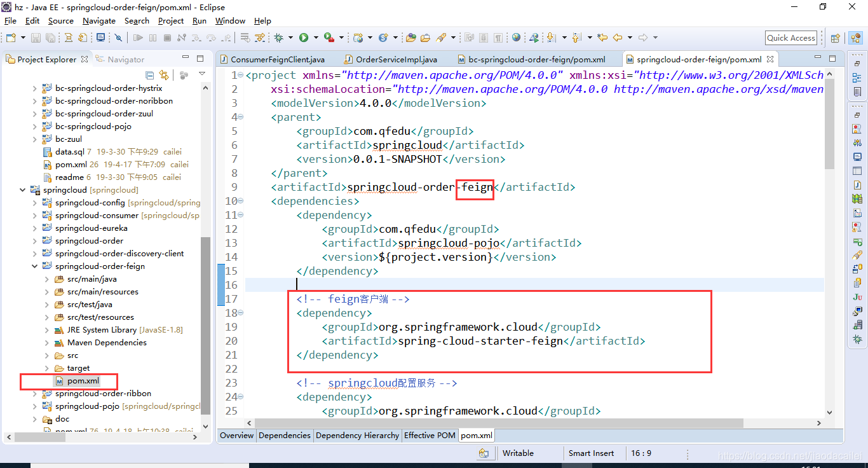The image size is (868, 468).
Task: Collapse dependency fold marker at line 24
Action: point(241,397)
